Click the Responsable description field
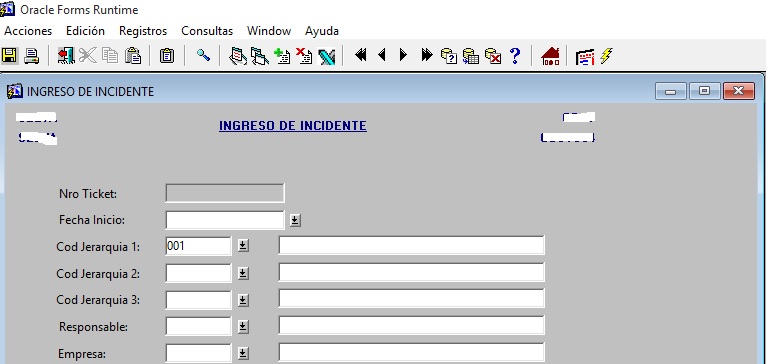This screenshot has width=766, height=364. (411, 325)
